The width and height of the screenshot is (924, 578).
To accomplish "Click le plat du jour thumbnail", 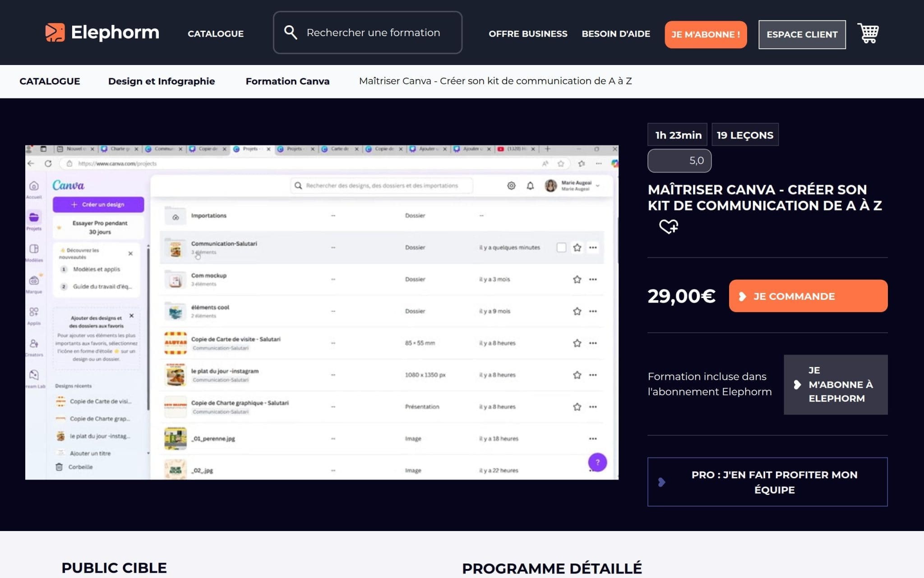I will [x=175, y=375].
